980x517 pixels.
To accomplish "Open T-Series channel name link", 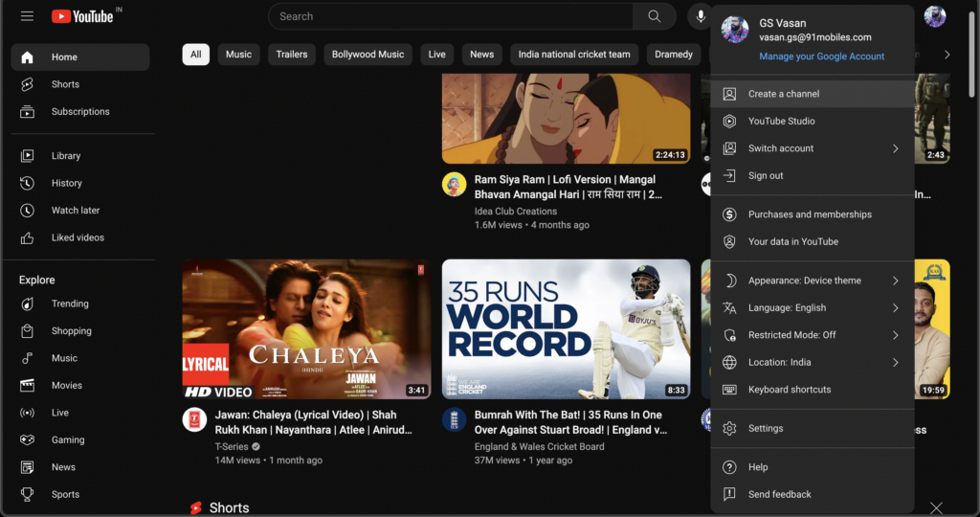I will 232,446.
